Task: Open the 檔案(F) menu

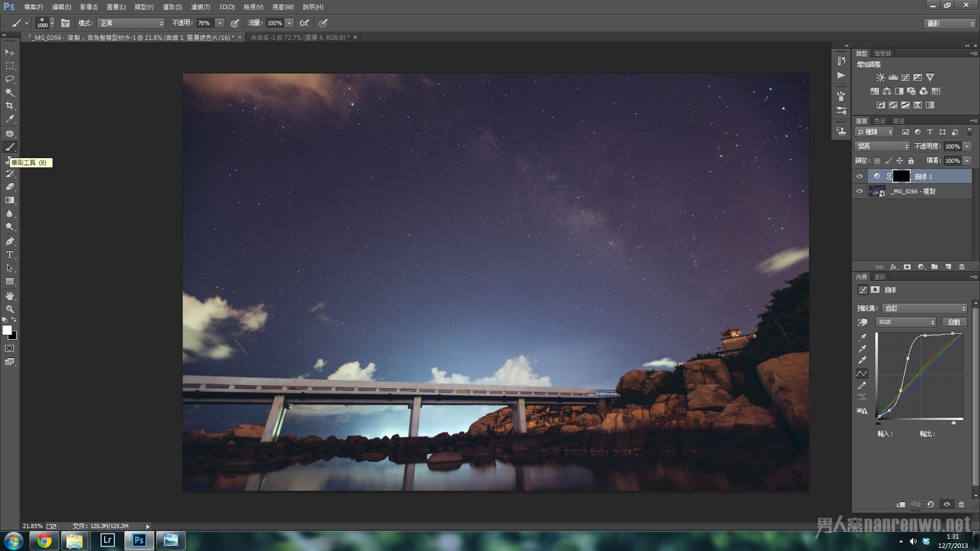Action: (34, 7)
